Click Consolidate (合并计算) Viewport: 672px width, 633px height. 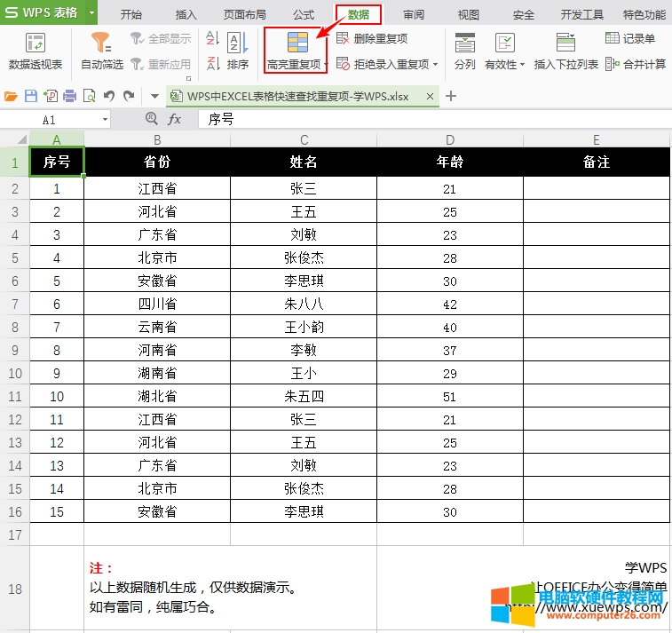tap(636, 64)
